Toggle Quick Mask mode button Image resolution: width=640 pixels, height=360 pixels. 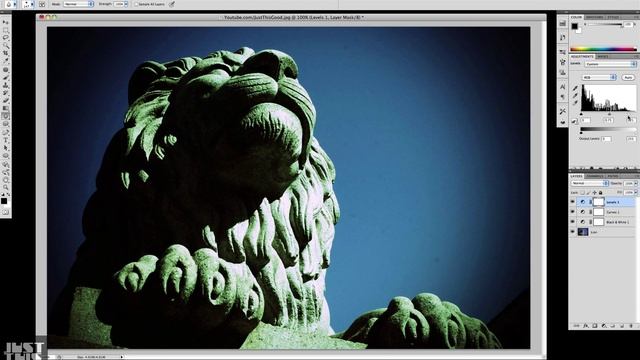[x=6, y=212]
